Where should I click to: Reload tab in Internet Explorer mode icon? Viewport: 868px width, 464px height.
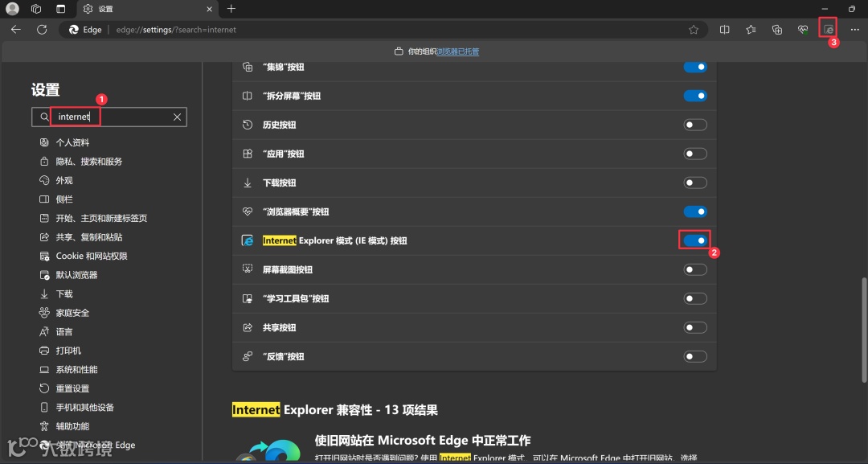(828, 30)
